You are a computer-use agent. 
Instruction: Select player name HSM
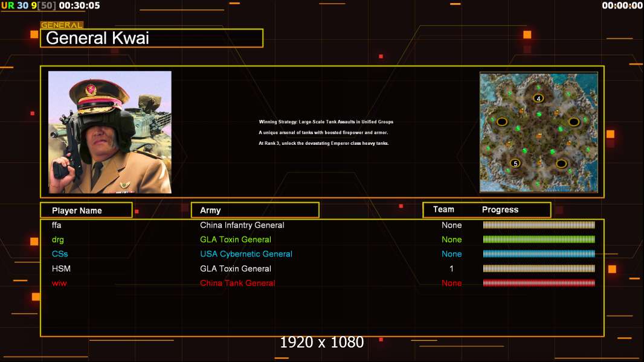(61, 268)
